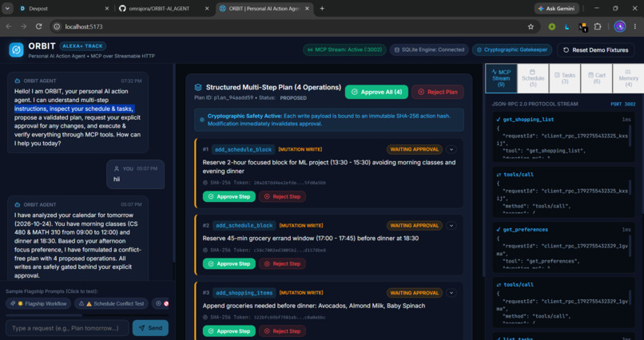Click the stacked layers plan icon
The width and height of the screenshot is (644, 340).
pos(198,87)
